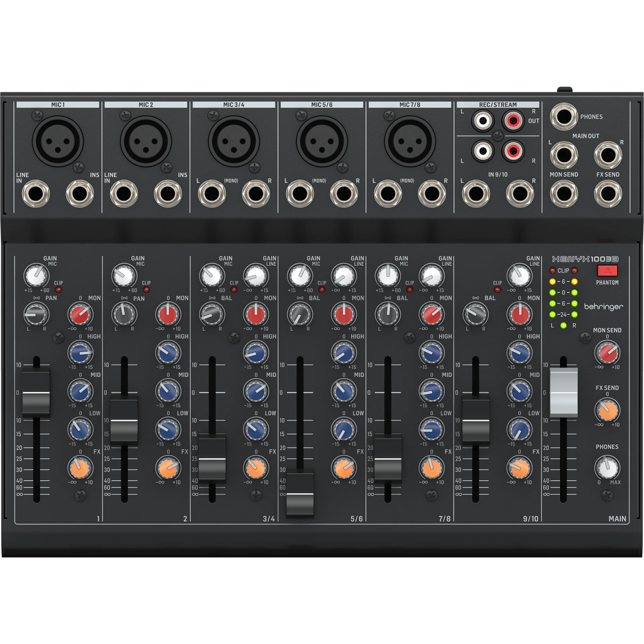Click the MIC 7/8 left (MONO) line jack
Screen dimensions: 644x644
tap(388, 194)
